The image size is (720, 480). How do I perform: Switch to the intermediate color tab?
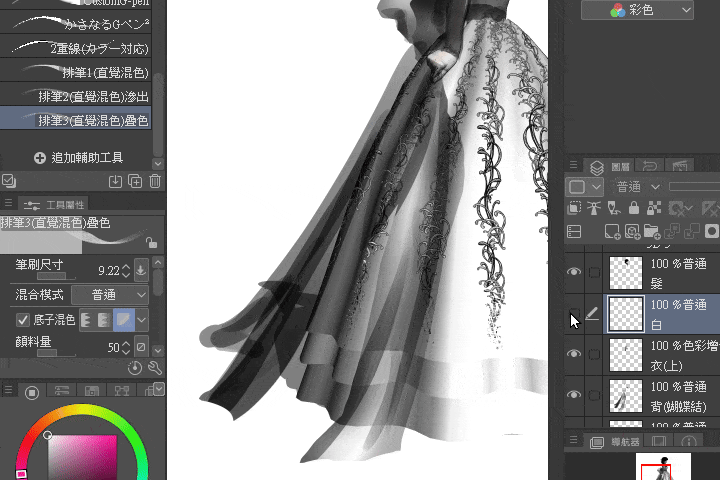click(121, 391)
